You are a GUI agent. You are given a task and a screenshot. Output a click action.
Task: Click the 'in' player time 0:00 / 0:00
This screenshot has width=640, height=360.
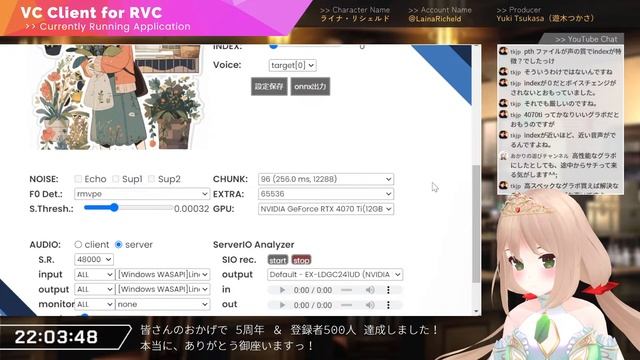pyautogui.click(x=313, y=290)
